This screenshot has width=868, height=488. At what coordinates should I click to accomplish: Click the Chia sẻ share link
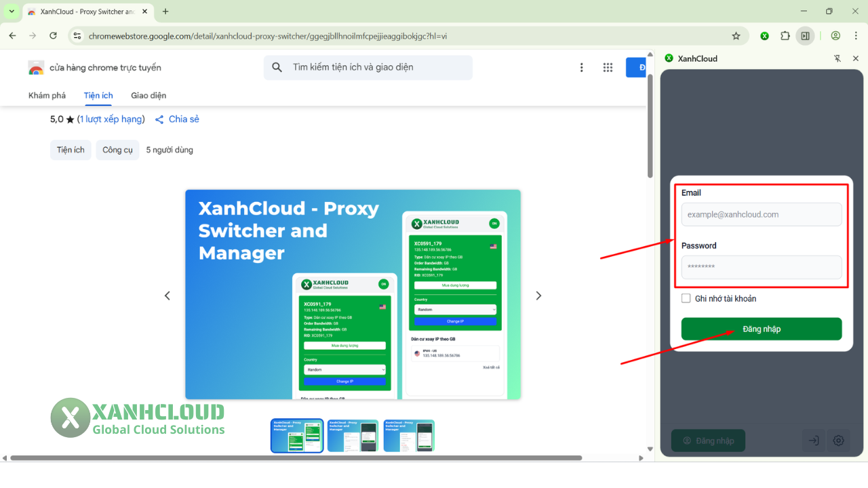point(177,119)
